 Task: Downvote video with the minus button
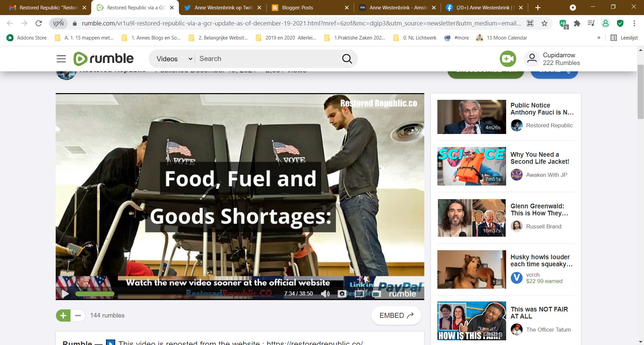(x=78, y=316)
